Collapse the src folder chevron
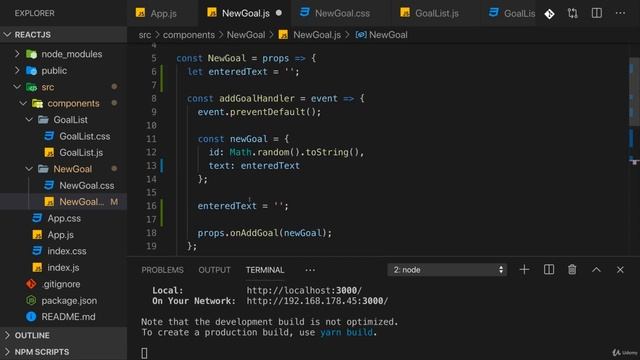The height and width of the screenshot is (360, 640). (17, 87)
